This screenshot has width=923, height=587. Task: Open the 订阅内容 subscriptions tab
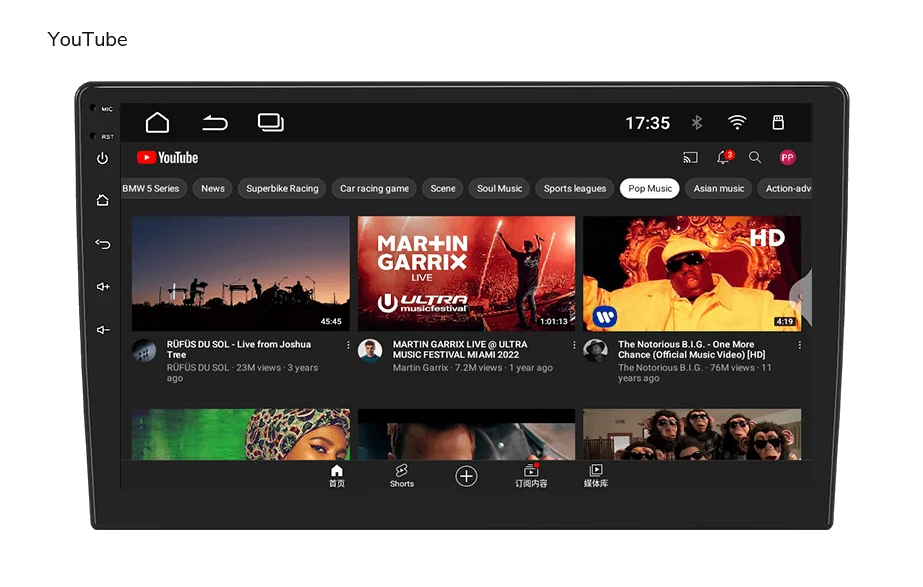[x=531, y=476]
